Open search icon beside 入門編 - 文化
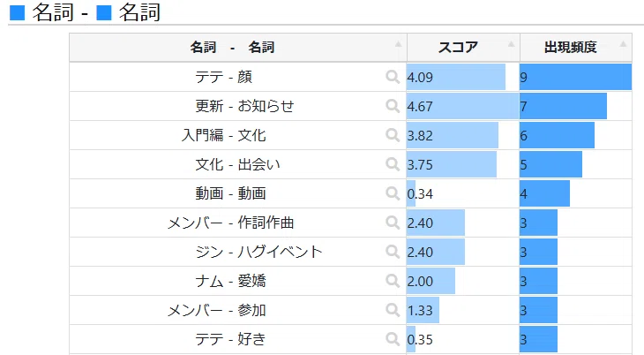This screenshot has width=644, height=355. (x=393, y=135)
